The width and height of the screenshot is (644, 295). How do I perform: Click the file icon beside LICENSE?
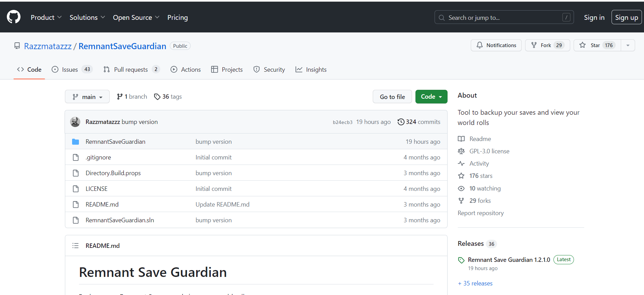pos(76,189)
